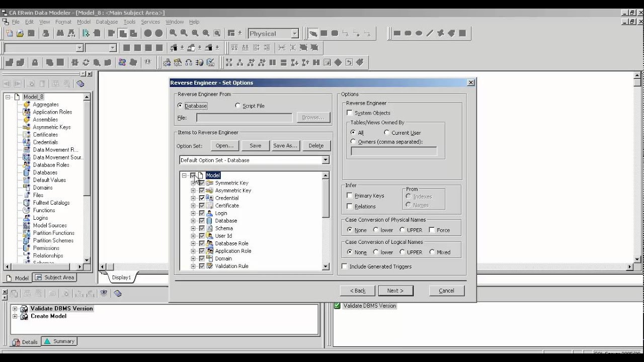Open the Tools menu
Viewport: 644px width, 362px height.
coord(129,22)
